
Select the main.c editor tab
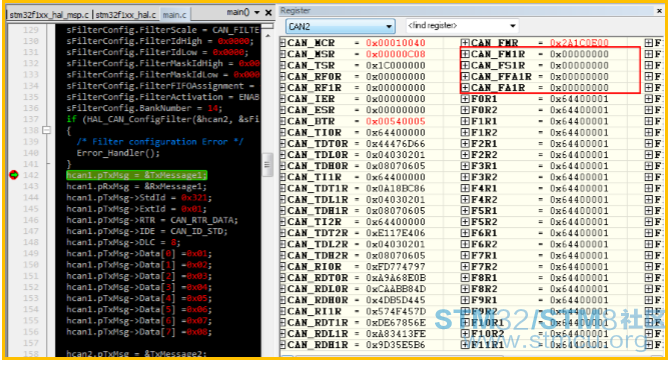pyautogui.click(x=174, y=15)
